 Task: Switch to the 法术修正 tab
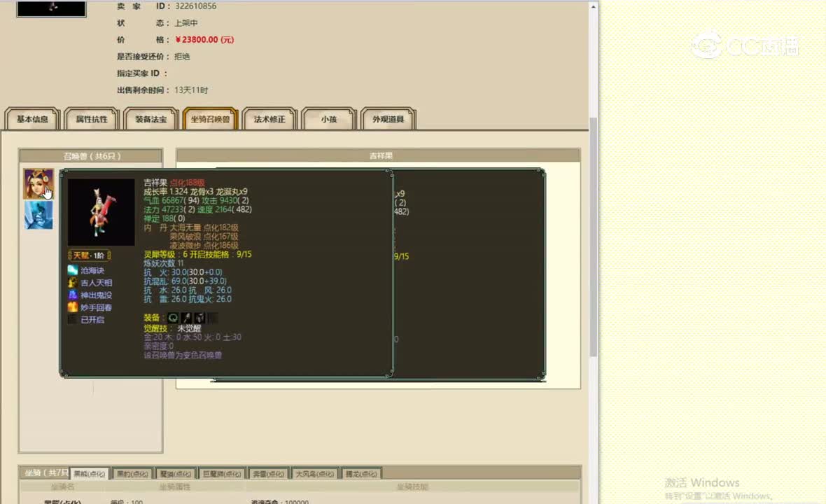[269, 119]
